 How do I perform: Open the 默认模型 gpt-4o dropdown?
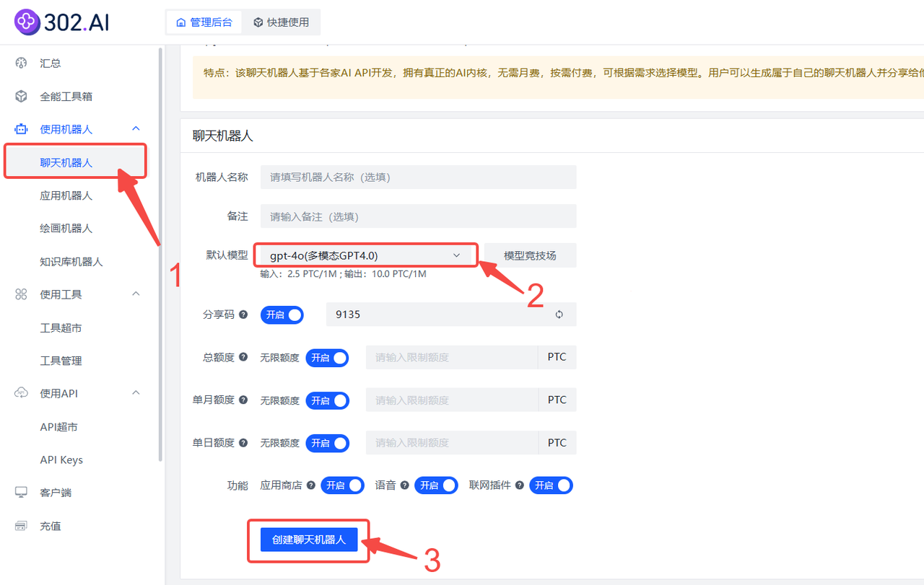point(366,255)
